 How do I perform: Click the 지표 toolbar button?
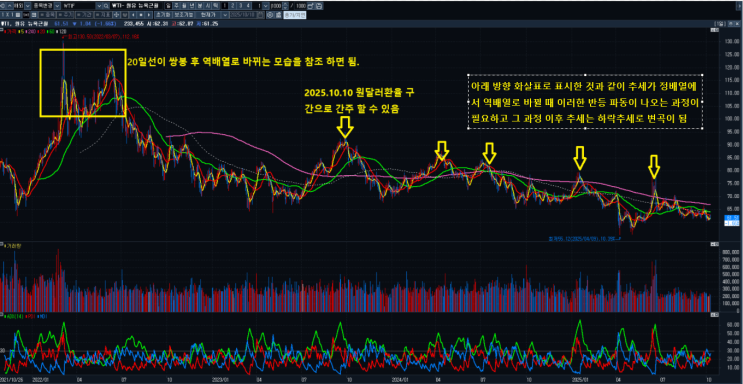[x=103, y=15]
